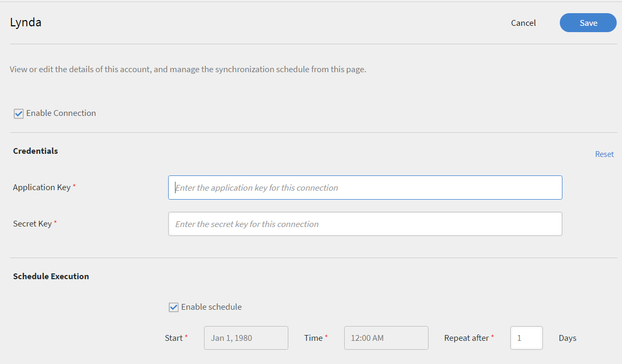The height and width of the screenshot is (364, 622).
Task: Select the synchronization schedule description text
Action: [x=187, y=69]
